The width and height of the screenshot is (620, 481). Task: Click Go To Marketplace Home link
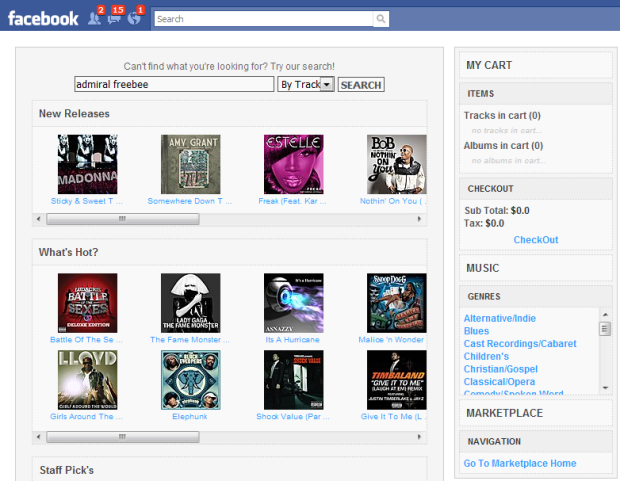(520, 463)
